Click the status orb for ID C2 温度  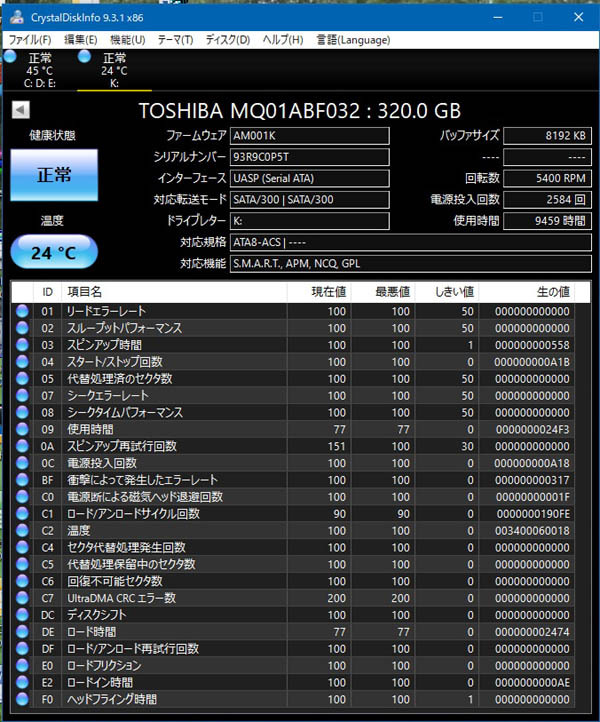pyautogui.click(x=22, y=530)
